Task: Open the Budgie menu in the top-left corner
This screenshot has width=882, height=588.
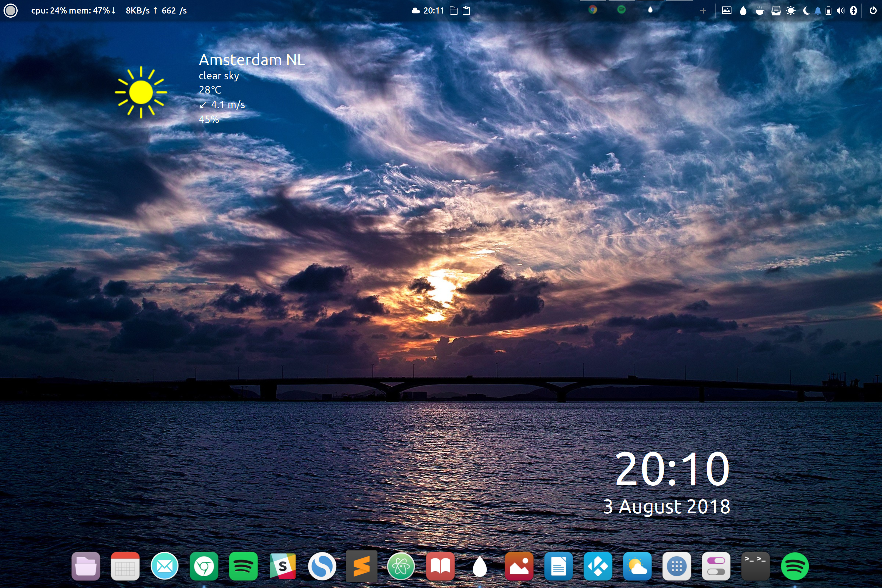Action: click(11, 11)
